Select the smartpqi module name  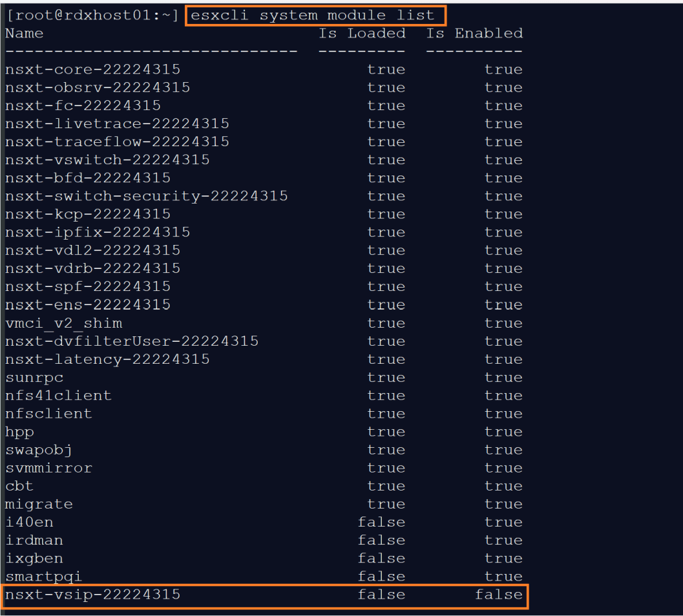tap(43, 576)
